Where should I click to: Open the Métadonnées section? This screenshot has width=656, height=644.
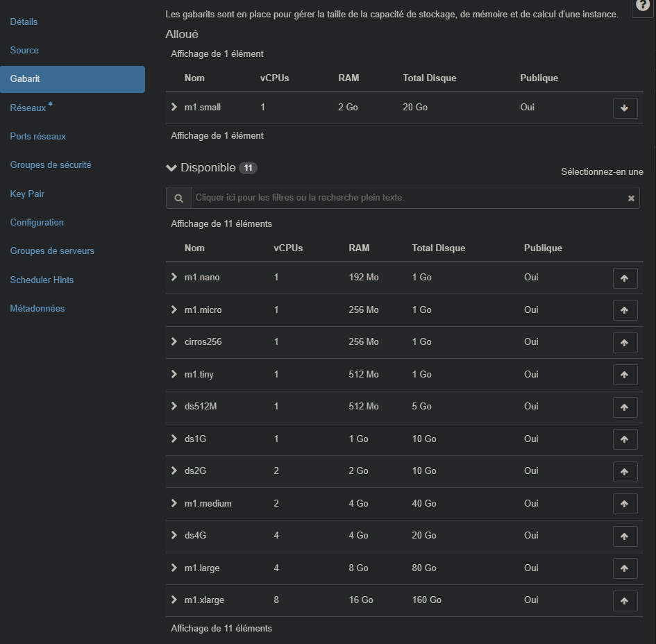tap(37, 308)
